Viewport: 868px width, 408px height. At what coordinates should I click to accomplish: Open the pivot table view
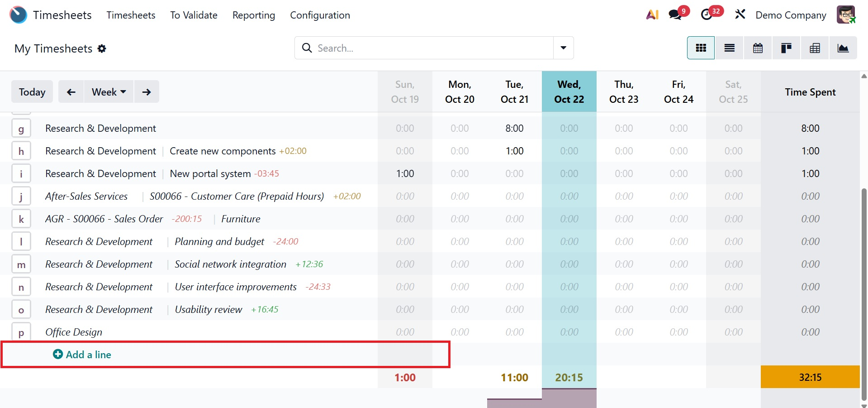click(x=815, y=48)
